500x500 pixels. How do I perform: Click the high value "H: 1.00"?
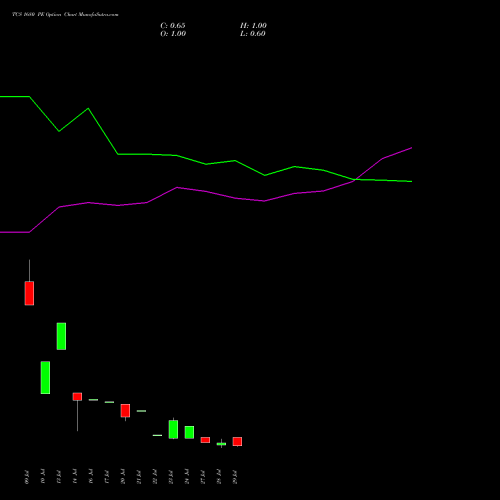(x=253, y=26)
